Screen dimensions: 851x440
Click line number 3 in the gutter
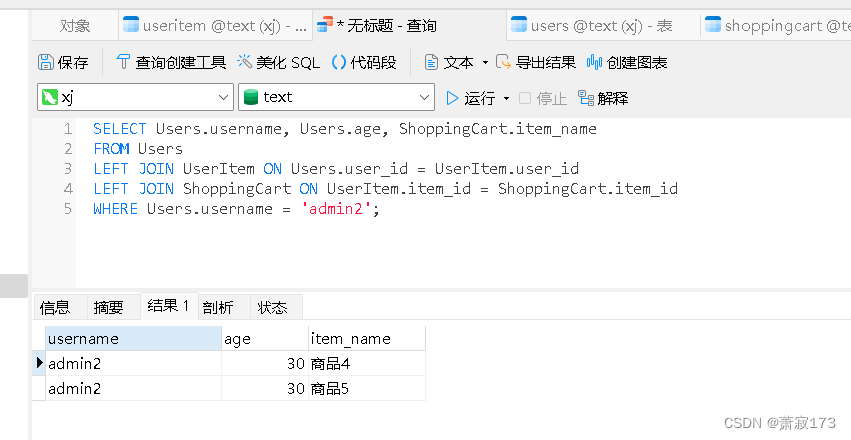68,169
